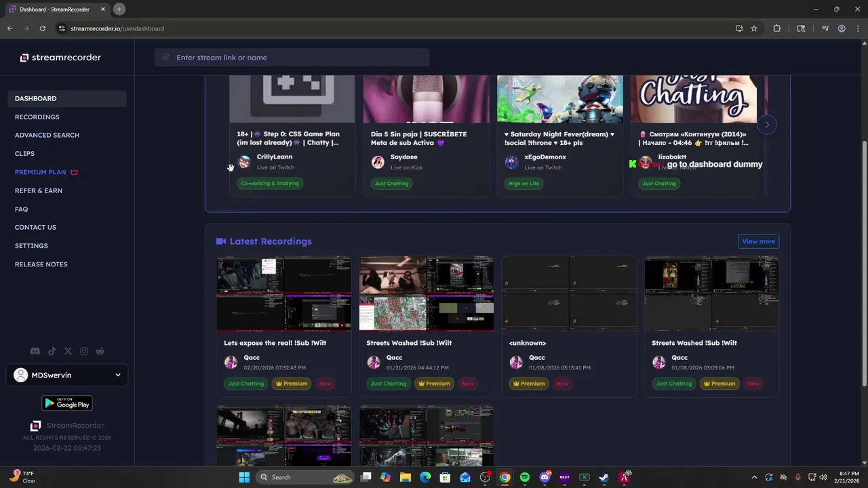Open Clips in the sidebar
The width and height of the screenshot is (868, 488).
24,153
